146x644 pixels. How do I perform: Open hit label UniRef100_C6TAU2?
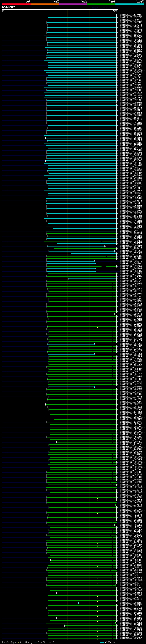131,22
